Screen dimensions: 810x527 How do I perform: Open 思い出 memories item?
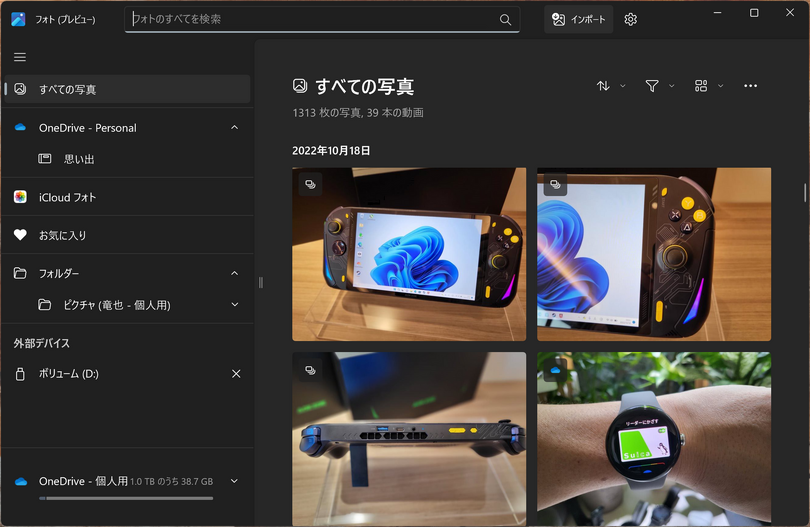point(79,159)
